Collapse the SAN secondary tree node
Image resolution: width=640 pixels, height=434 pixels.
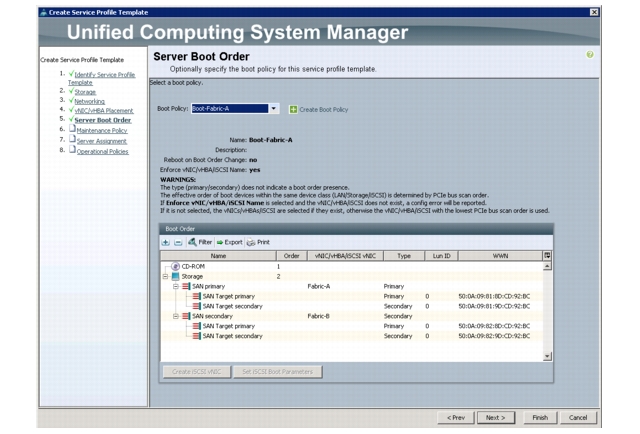tap(176, 316)
